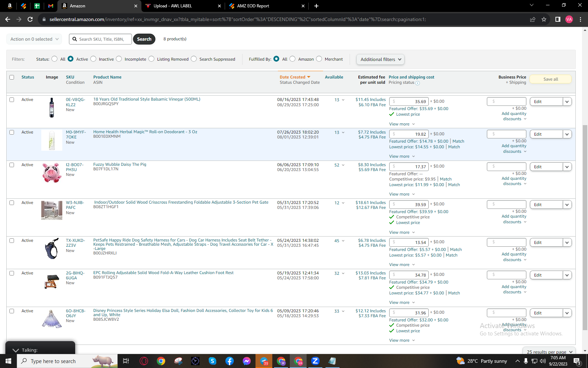Image resolution: width=588 pixels, height=368 pixels.
Task: Select the Balsamic Vinegar row checkbox
Action: [12, 100]
